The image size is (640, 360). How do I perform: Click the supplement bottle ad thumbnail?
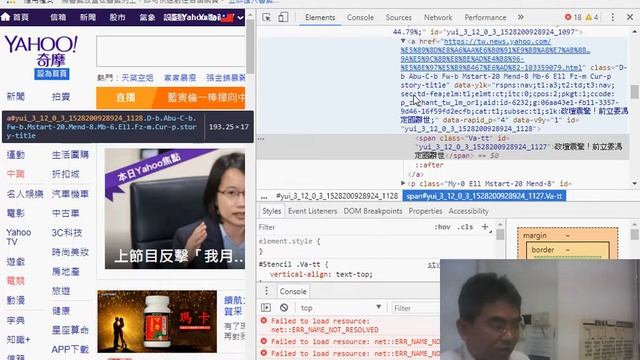click(x=157, y=322)
